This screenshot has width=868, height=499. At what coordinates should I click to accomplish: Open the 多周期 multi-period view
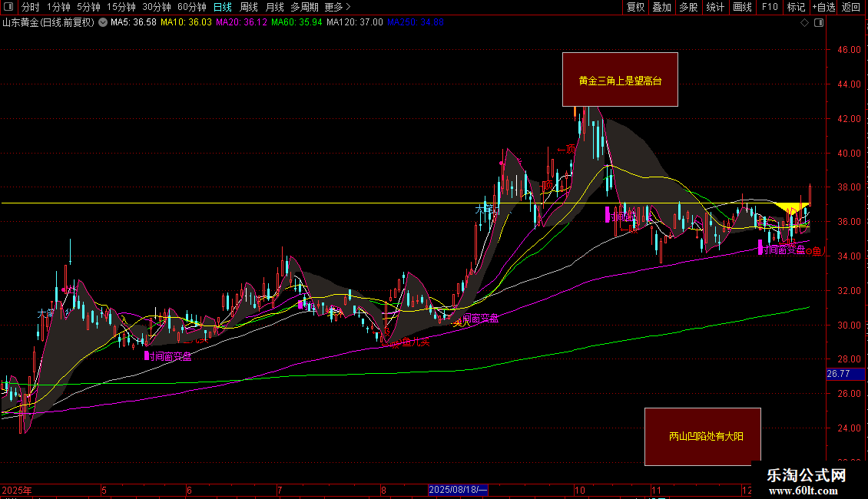(x=304, y=7)
